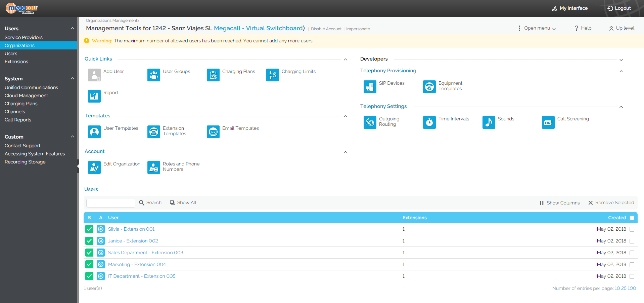The height and width of the screenshot is (303, 644).
Task: Select the Equipment Templates icon
Action: (429, 86)
